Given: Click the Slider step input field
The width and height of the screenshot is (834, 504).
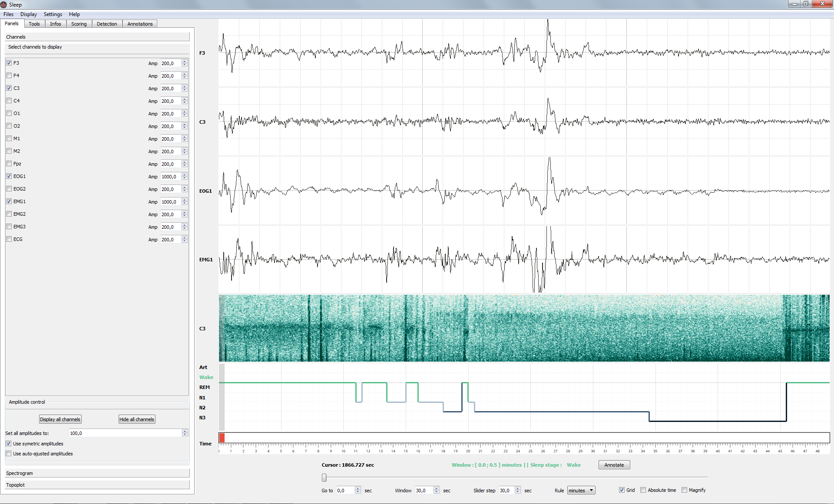Looking at the screenshot, I should pos(507,491).
